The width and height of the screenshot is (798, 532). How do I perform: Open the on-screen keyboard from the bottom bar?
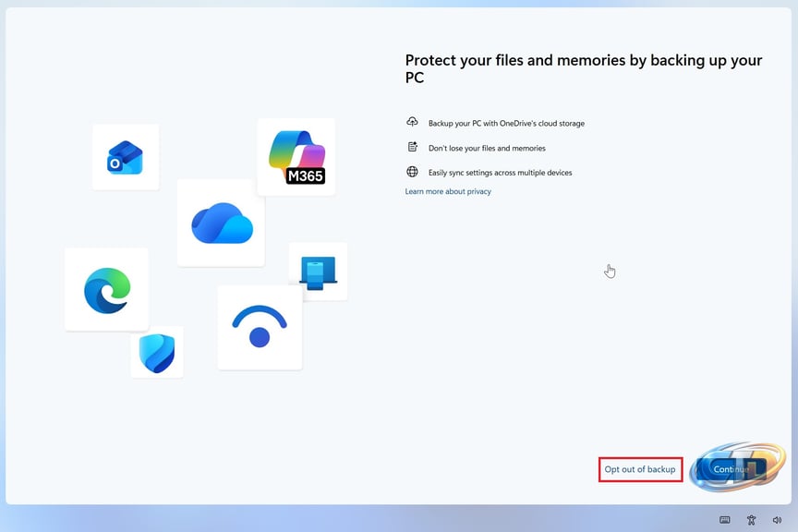pyautogui.click(x=725, y=520)
